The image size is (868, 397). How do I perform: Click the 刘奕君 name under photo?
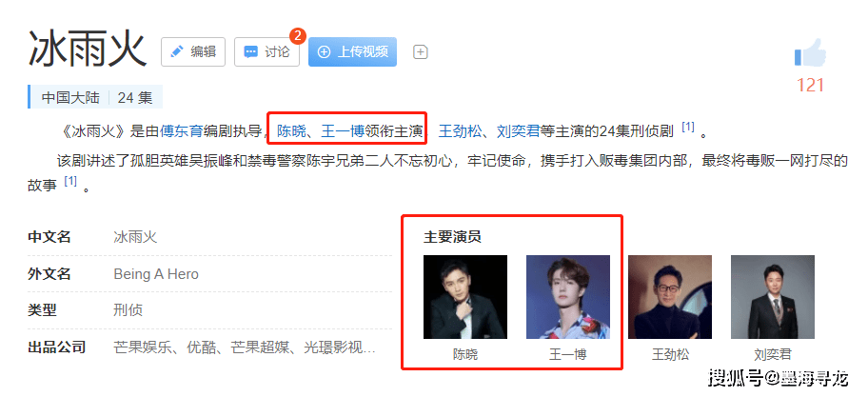(x=773, y=354)
